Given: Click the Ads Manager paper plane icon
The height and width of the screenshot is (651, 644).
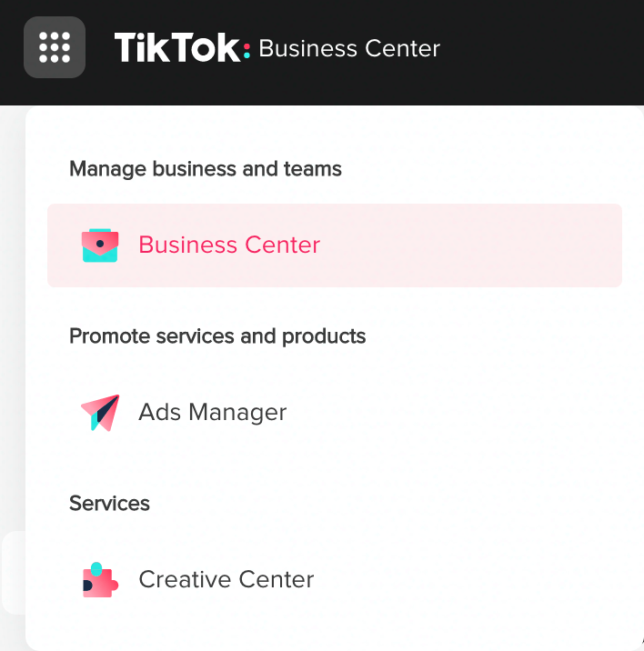Looking at the screenshot, I should 100,413.
